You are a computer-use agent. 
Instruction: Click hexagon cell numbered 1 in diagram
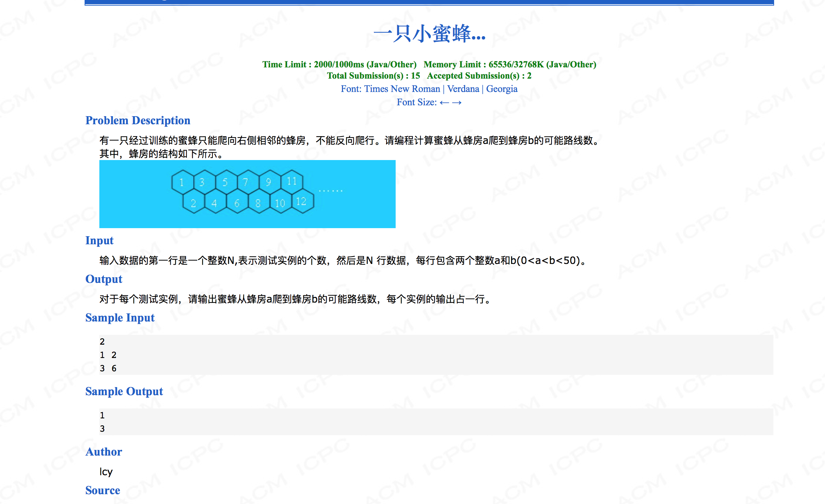[182, 182]
